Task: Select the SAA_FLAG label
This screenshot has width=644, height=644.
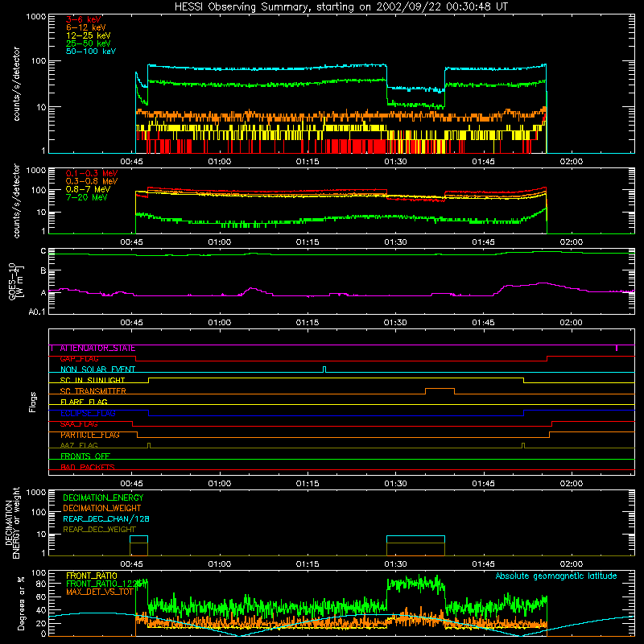Action: (79, 424)
